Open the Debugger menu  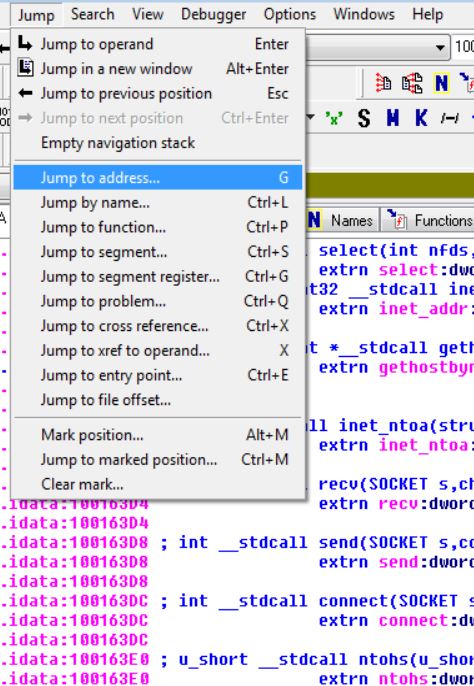[213, 14]
